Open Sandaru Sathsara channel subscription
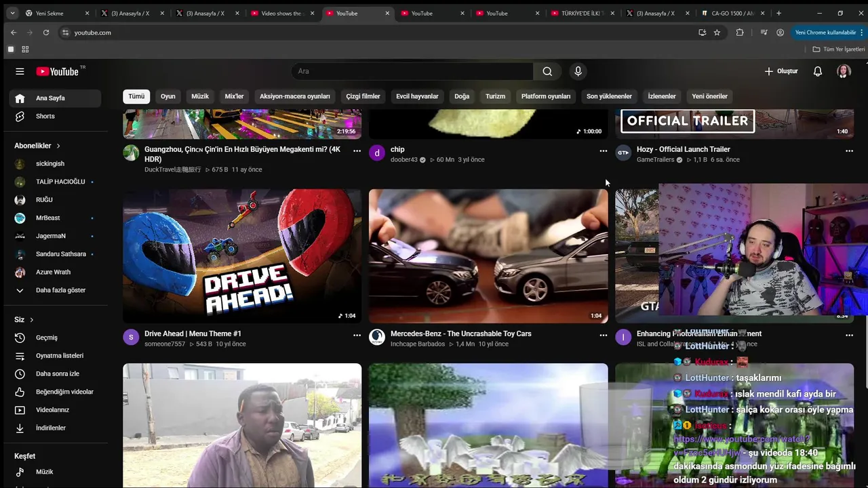The height and width of the screenshot is (488, 868). coord(56,254)
